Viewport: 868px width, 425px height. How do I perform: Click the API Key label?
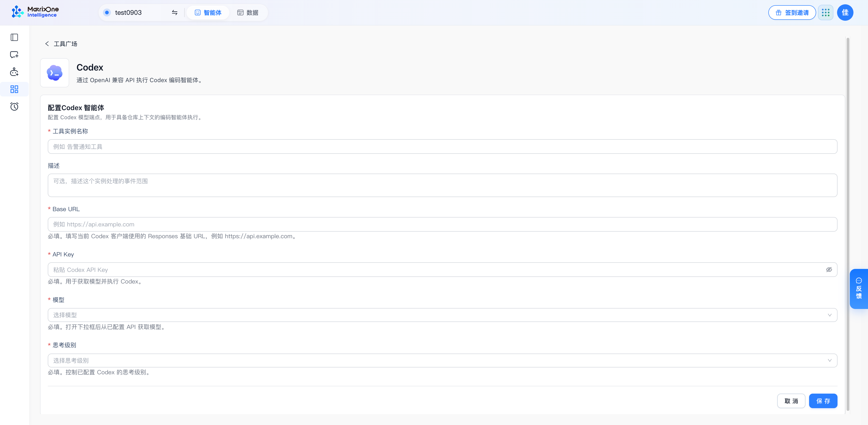tap(63, 254)
